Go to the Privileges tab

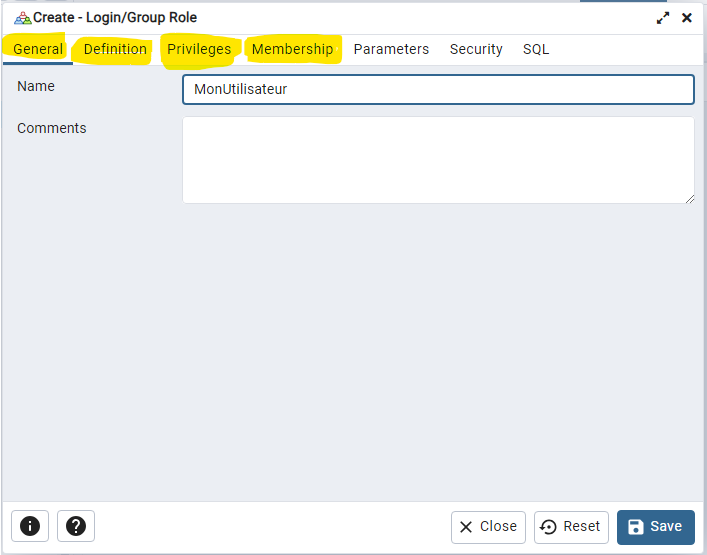click(x=199, y=49)
